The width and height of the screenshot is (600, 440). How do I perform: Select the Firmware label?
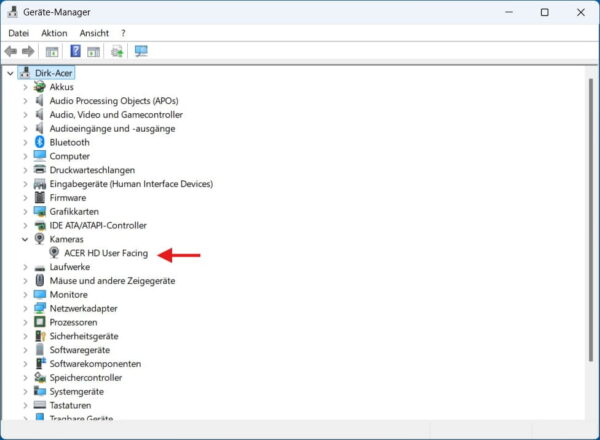[x=68, y=197]
